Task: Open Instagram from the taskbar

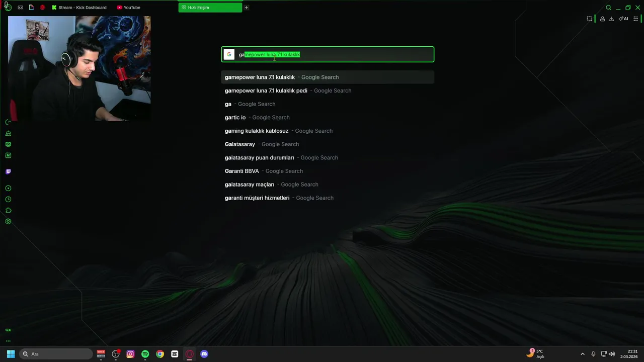Action: point(130,354)
